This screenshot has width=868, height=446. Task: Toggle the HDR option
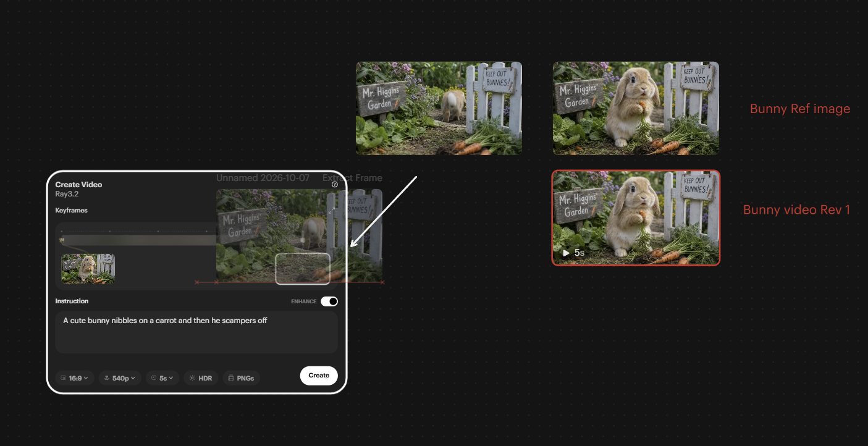click(201, 378)
